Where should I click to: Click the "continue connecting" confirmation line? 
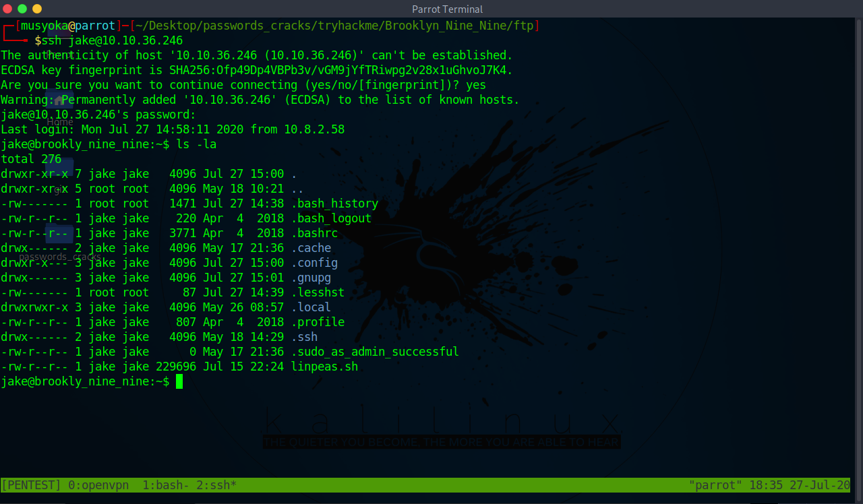click(243, 85)
